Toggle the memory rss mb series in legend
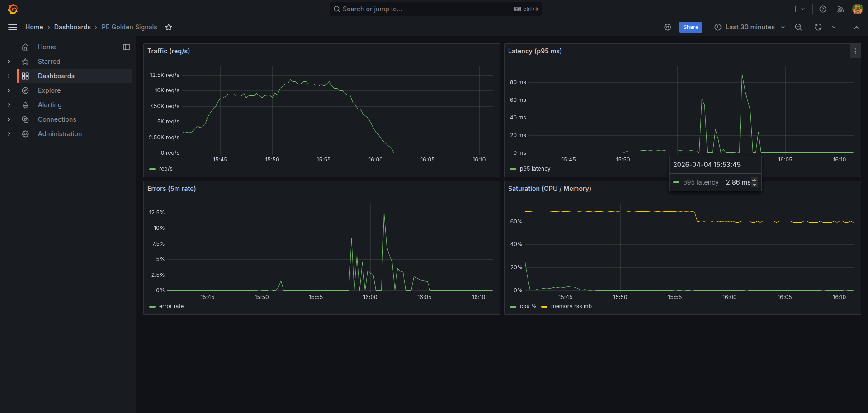The width and height of the screenshot is (868, 413). (x=571, y=306)
